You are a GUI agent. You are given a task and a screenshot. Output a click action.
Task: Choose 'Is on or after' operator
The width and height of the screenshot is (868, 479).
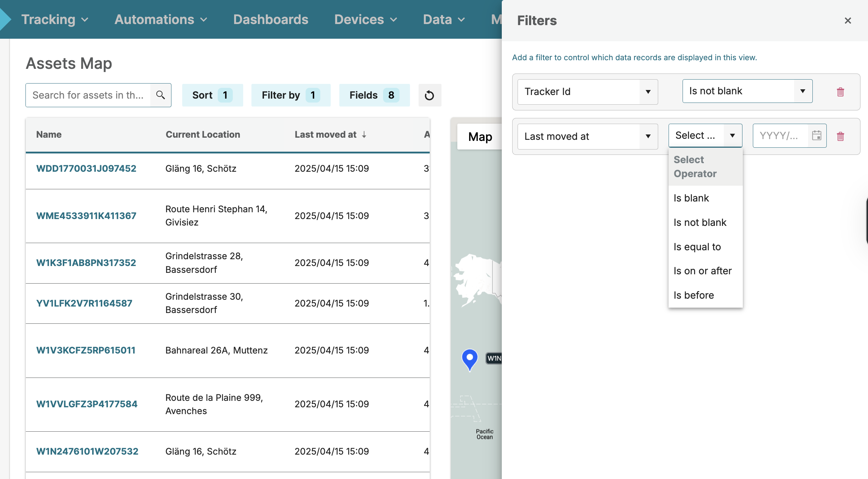(x=702, y=271)
